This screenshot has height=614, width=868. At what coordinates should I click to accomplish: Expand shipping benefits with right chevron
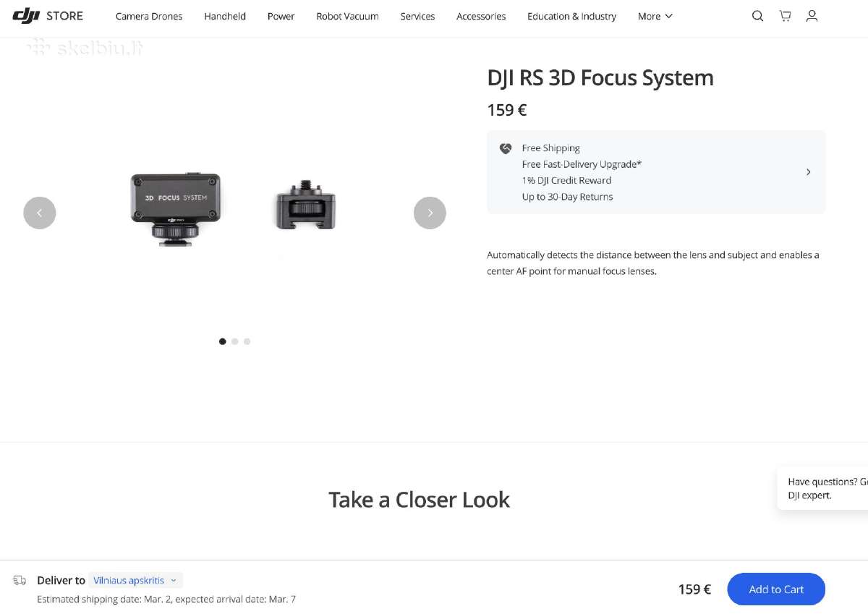pos(808,172)
